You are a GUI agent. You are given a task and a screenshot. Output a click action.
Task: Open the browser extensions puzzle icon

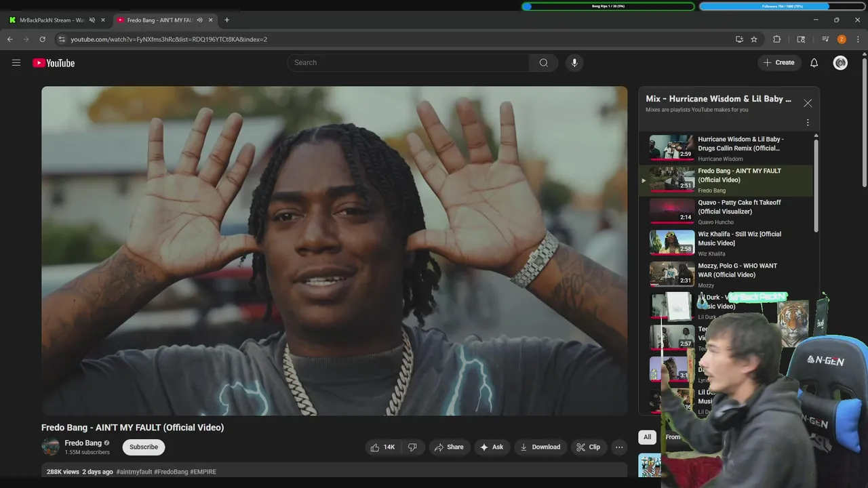pyautogui.click(x=777, y=39)
